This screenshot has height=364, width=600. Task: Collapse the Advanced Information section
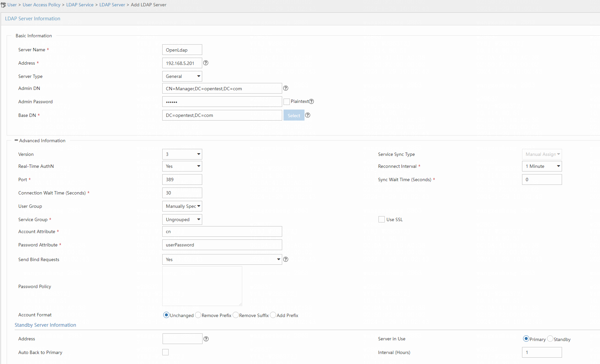tap(16, 141)
